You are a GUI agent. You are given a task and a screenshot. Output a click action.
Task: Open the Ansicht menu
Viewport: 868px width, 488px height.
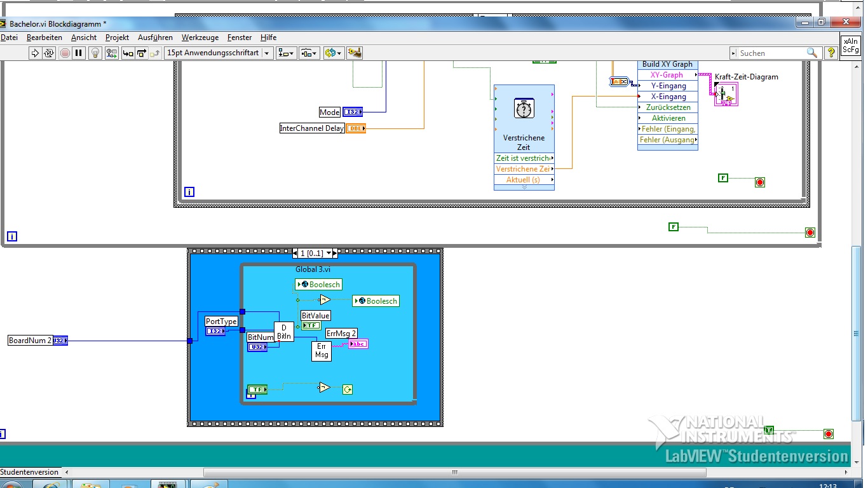point(84,37)
